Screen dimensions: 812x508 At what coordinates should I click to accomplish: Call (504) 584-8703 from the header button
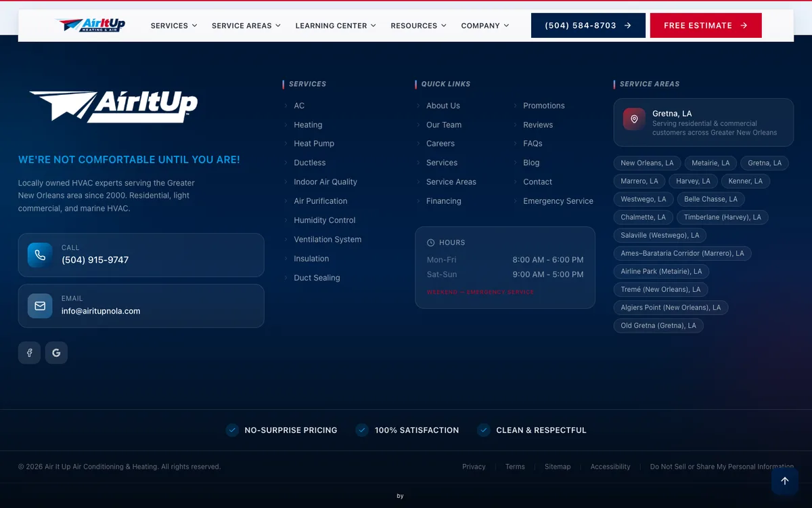click(x=588, y=26)
